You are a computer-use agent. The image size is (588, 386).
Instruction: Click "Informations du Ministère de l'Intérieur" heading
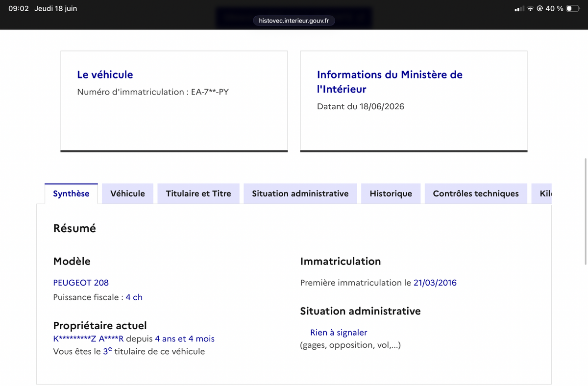coord(390,82)
